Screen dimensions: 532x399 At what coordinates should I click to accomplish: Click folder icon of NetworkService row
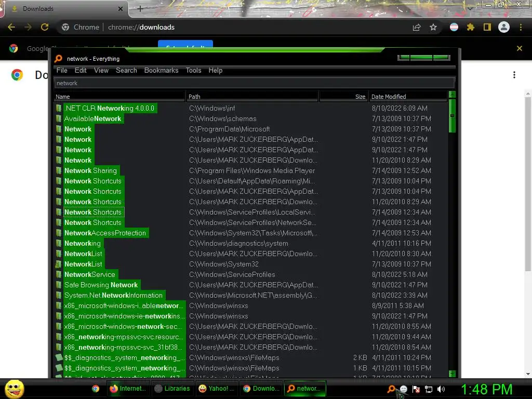pos(59,274)
